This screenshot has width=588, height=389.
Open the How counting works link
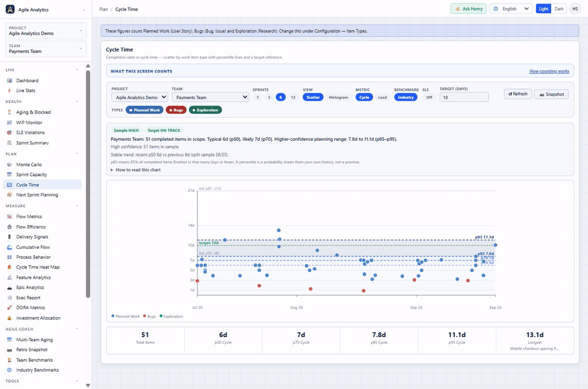pos(549,71)
